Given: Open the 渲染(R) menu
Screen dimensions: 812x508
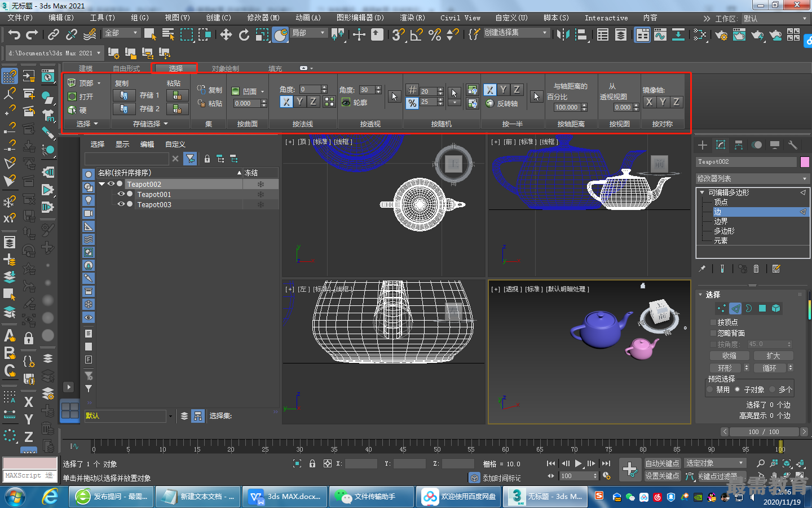Looking at the screenshot, I should tap(412, 18).
